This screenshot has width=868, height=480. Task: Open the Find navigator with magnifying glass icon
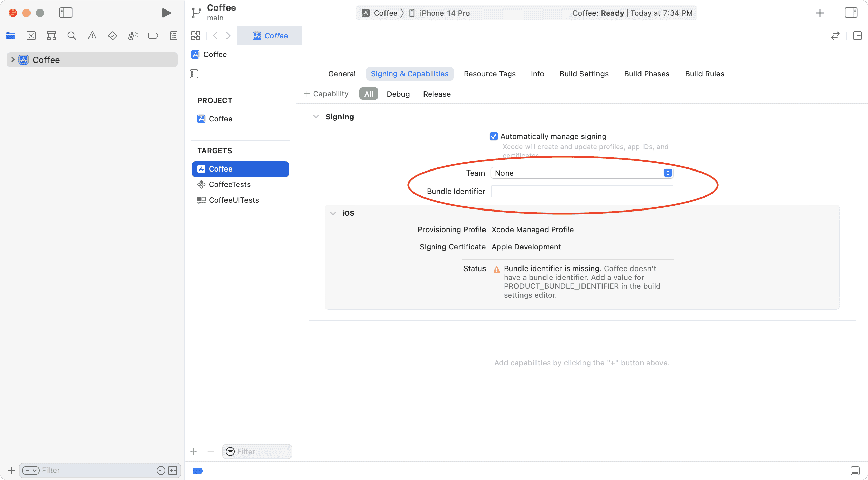tap(72, 35)
